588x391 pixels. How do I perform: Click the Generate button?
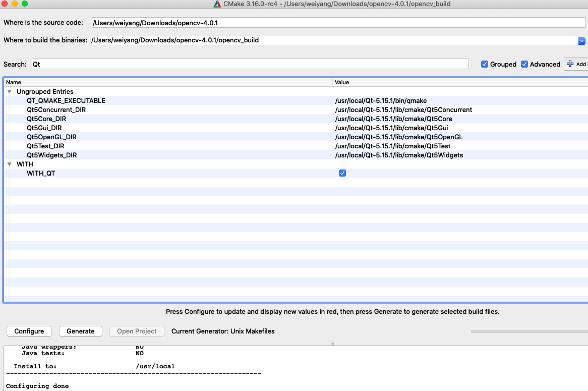point(81,331)
